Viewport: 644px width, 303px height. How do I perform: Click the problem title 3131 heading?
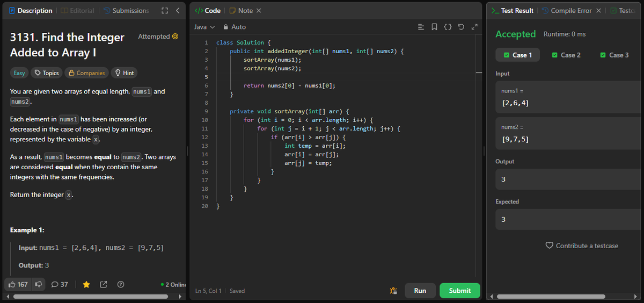coord(67,45)
